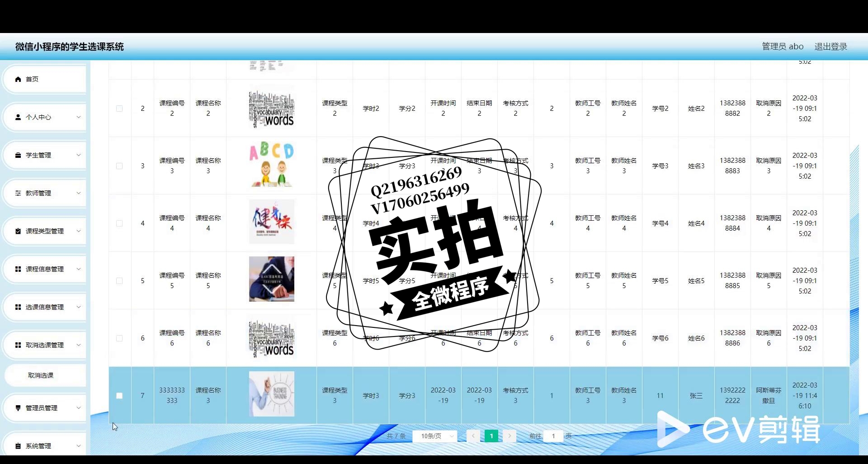
Task: Open the 首页 menu item
Action: point(44,79)
